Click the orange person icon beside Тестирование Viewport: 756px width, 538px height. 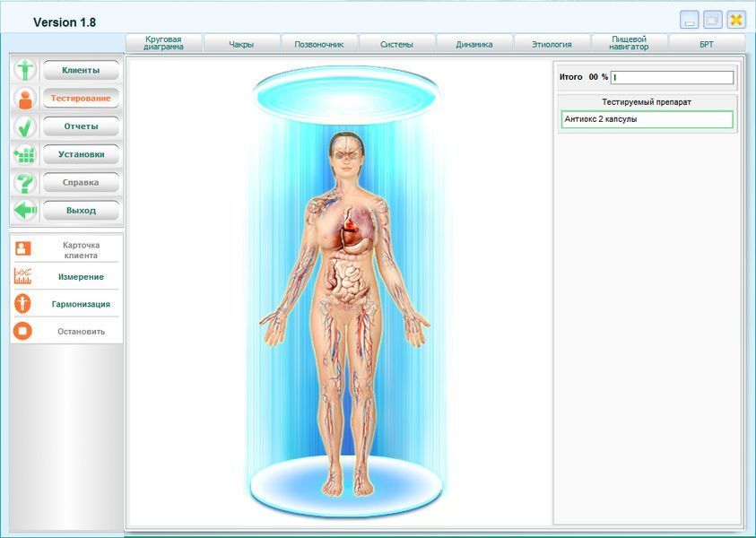tap(25, 99)
